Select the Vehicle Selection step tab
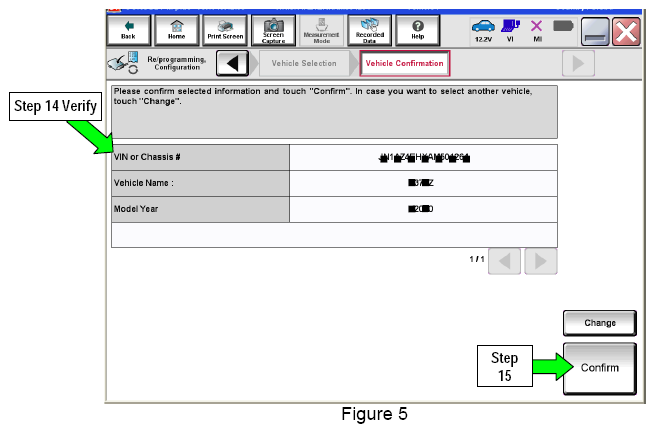655x433 pixels. 305,64
